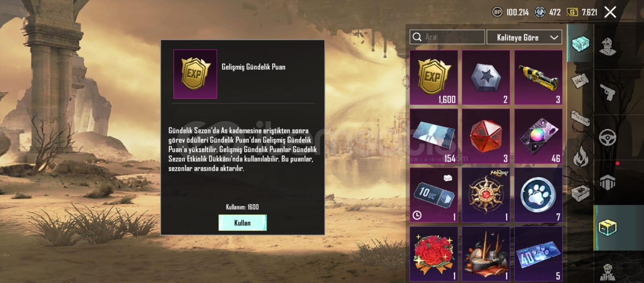Image resolution: width=644 pixels, height=283 pixels.
Task: Select the silver star hexagon item
Action: [486, 77]
